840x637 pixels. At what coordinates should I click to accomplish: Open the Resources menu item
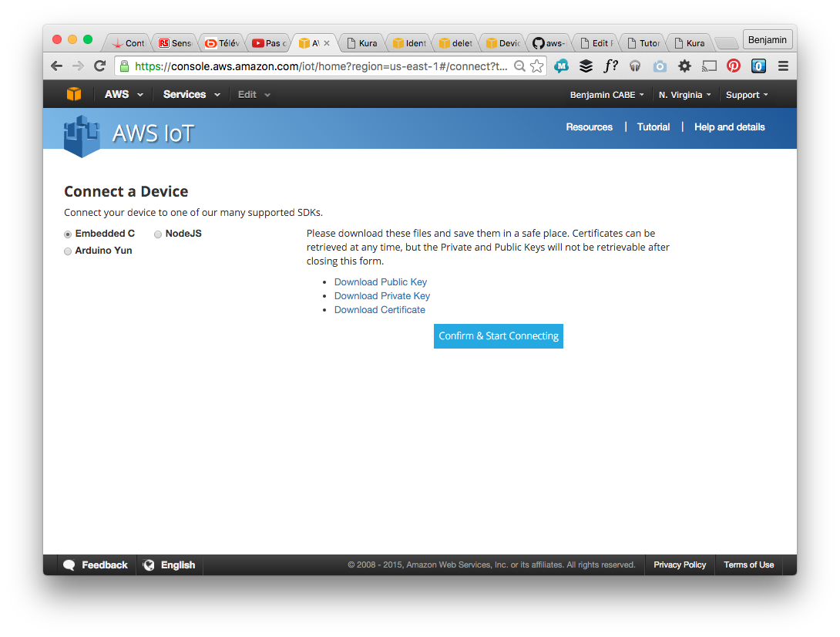[589, 127]
